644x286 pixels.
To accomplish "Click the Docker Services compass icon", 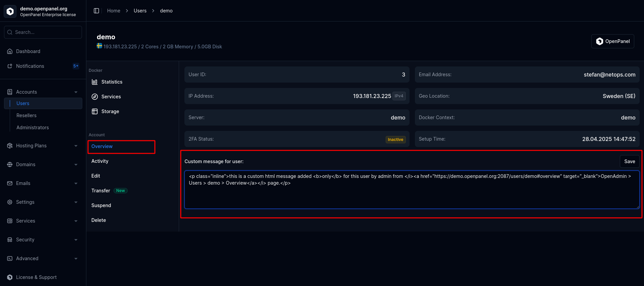I will click(x=95, y=97).
